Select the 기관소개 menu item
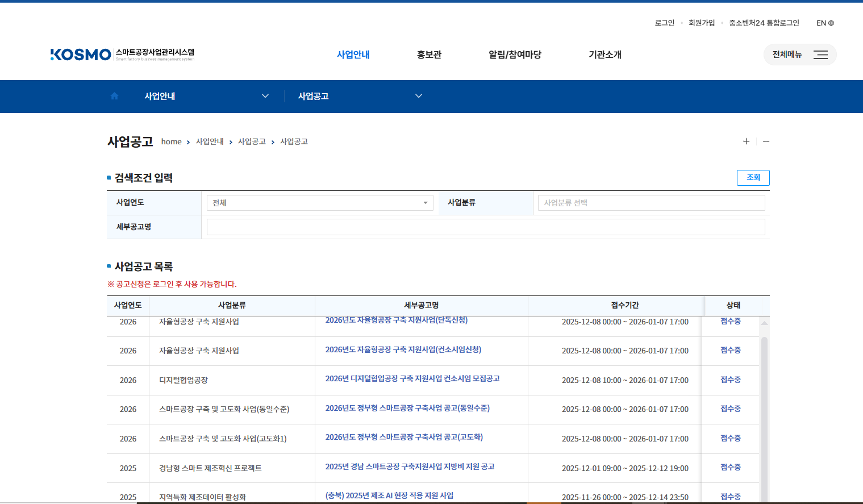Viewport: 863px width, 504px height. (x=605, y=55)
